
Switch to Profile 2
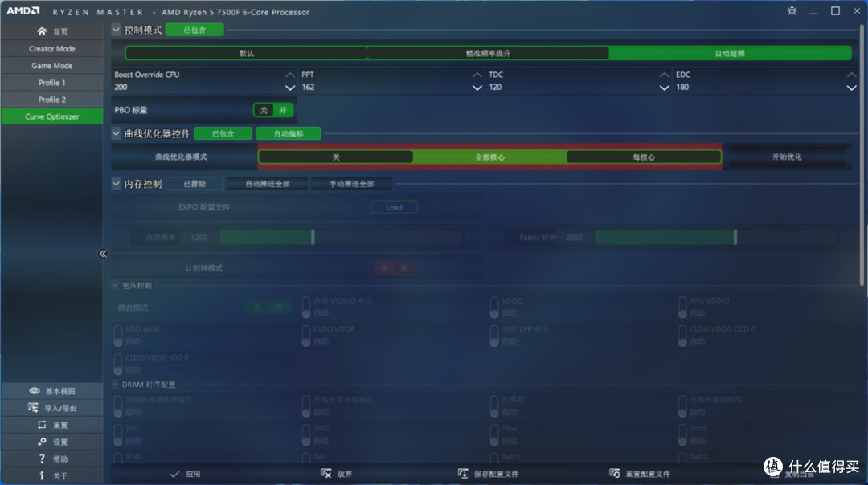pyautogui.click(x=52, y=100)
